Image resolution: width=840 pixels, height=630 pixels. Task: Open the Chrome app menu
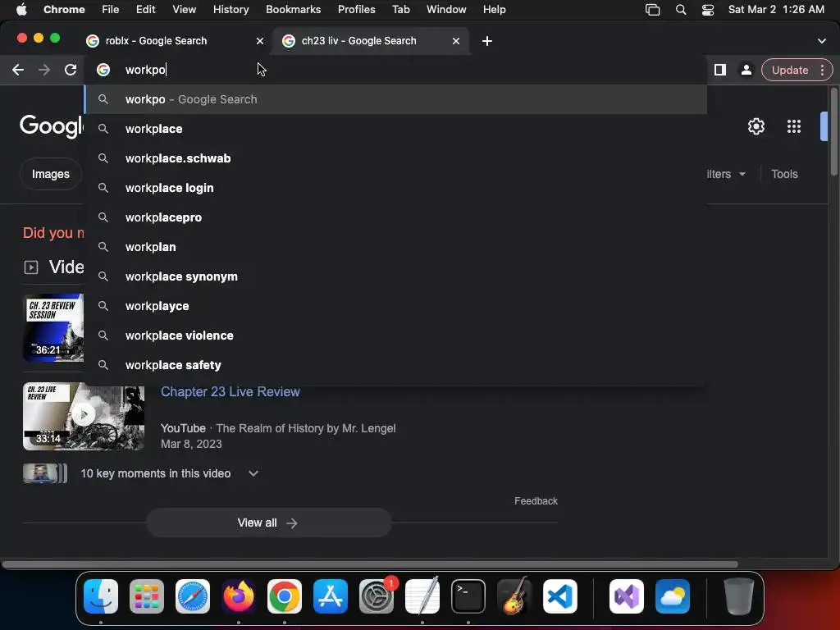(64, 10)
